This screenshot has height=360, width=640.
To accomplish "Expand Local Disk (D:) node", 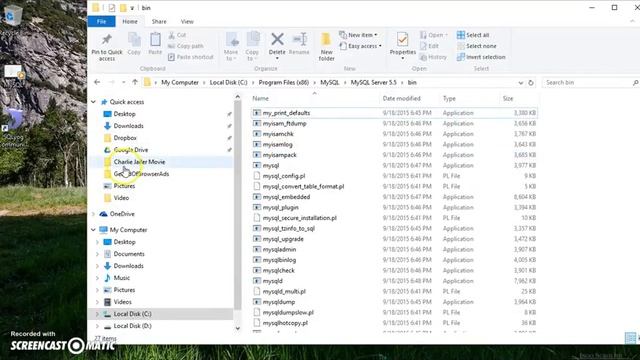I will pos(98,326).
